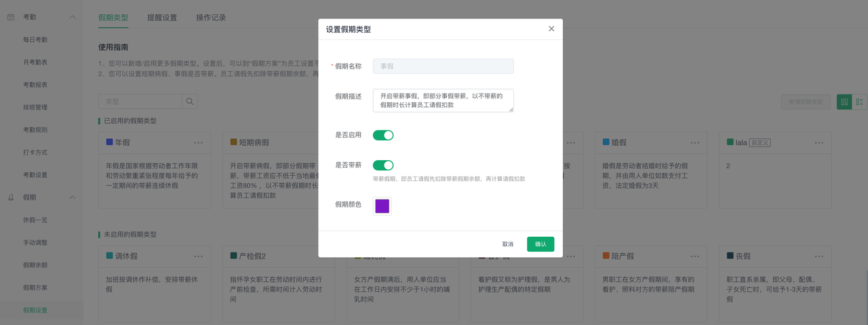Click the 调休假 card title
Screen dimensions: 868x325
(x=126, y=256)
